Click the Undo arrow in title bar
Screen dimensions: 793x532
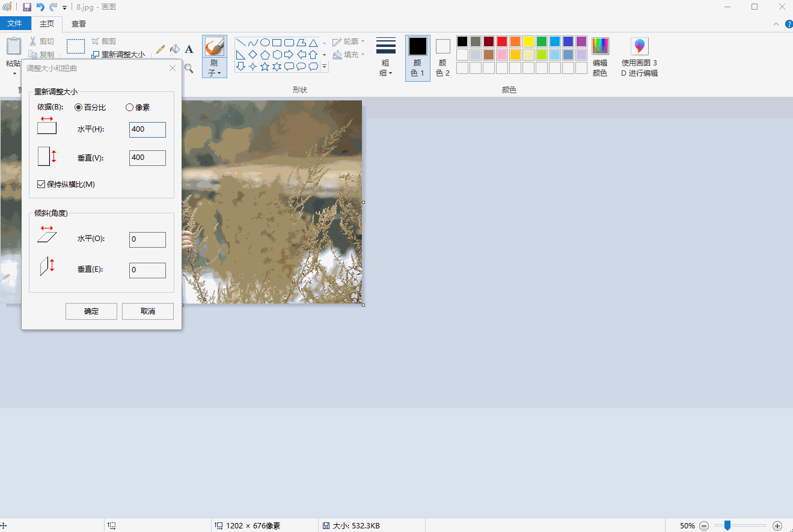[x=40, y=7]
